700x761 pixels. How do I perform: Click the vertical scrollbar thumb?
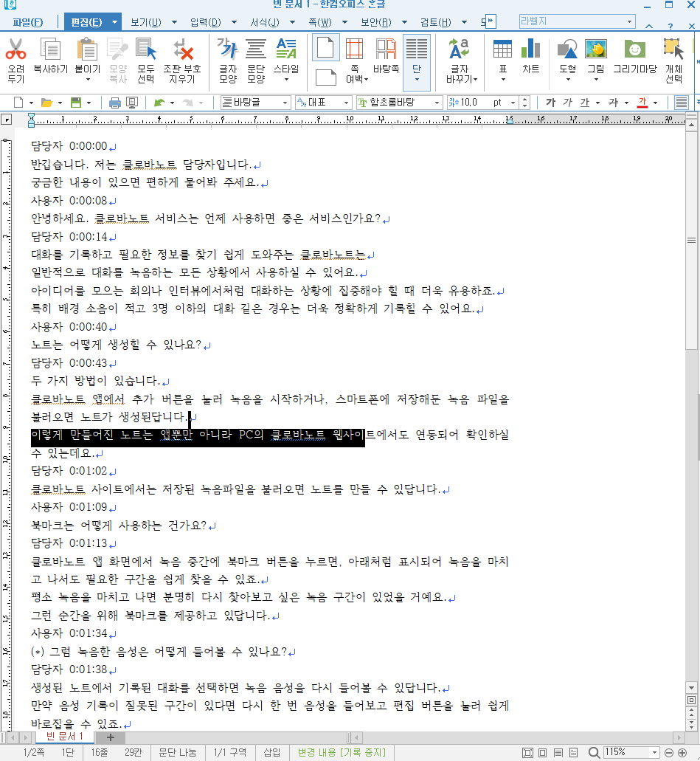[691, 240]
